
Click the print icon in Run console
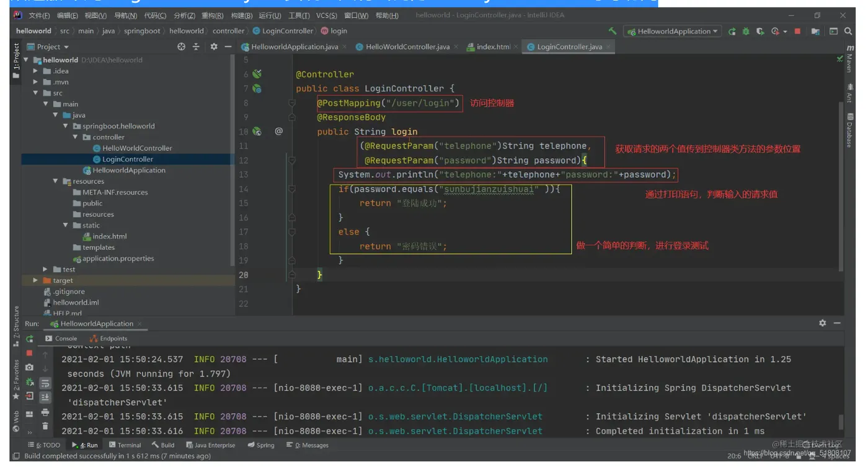45,412
